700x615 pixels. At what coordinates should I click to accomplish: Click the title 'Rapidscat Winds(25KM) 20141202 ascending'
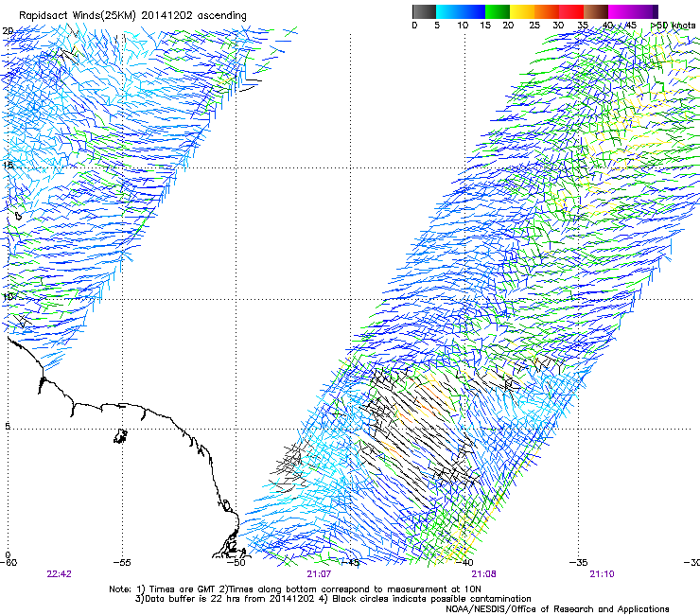(x=132, y=16)
